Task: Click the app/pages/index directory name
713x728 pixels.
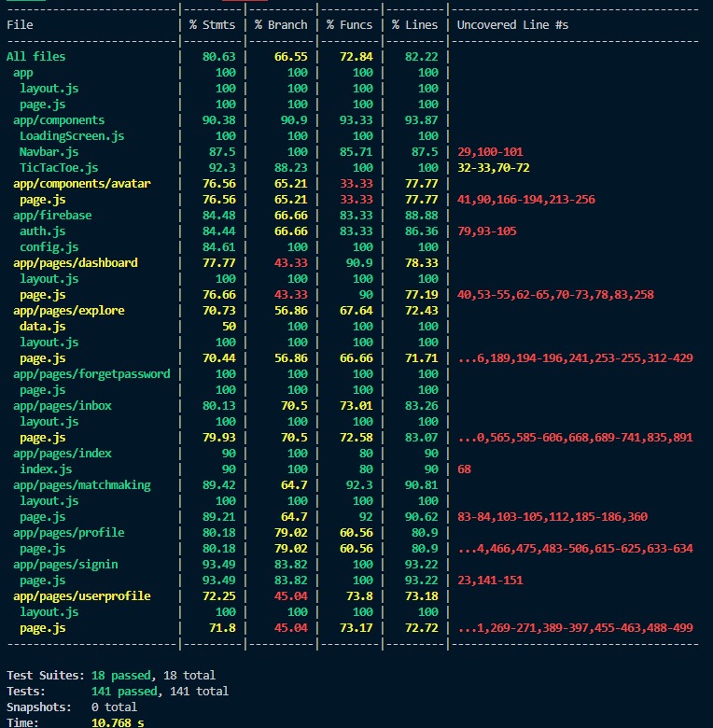Action: pos(63,454)
